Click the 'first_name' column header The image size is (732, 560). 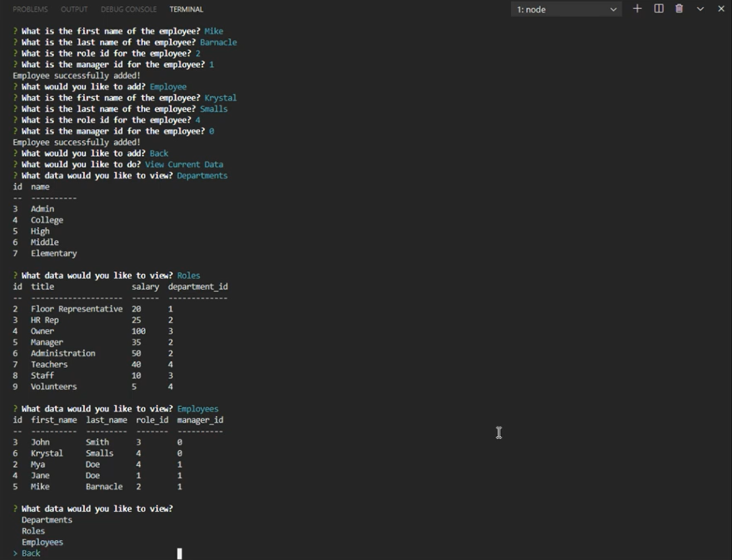(x=54, y=420)
